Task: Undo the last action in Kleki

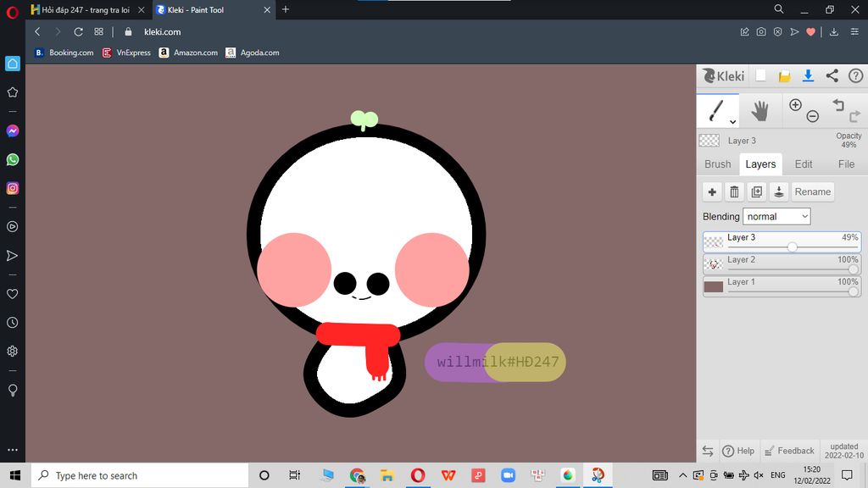Action: (838, 104)
